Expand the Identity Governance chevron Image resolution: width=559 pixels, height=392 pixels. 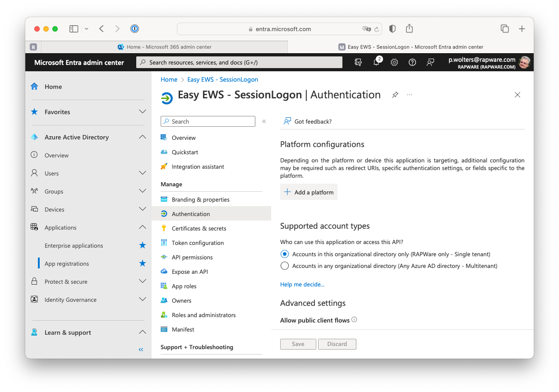click(x=143, y=300)
